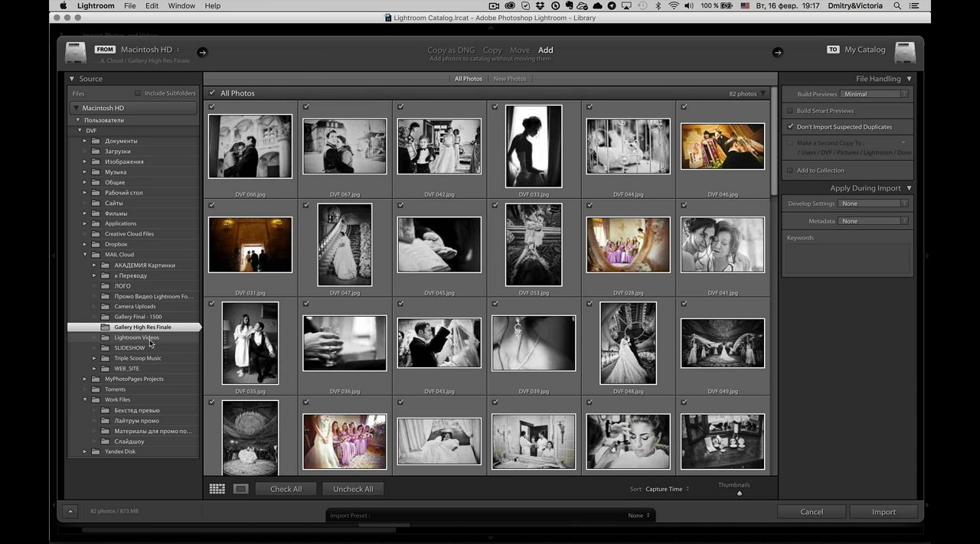
Task: Select Lightroom Videos folder in tree
Action: tap(136, 337)
